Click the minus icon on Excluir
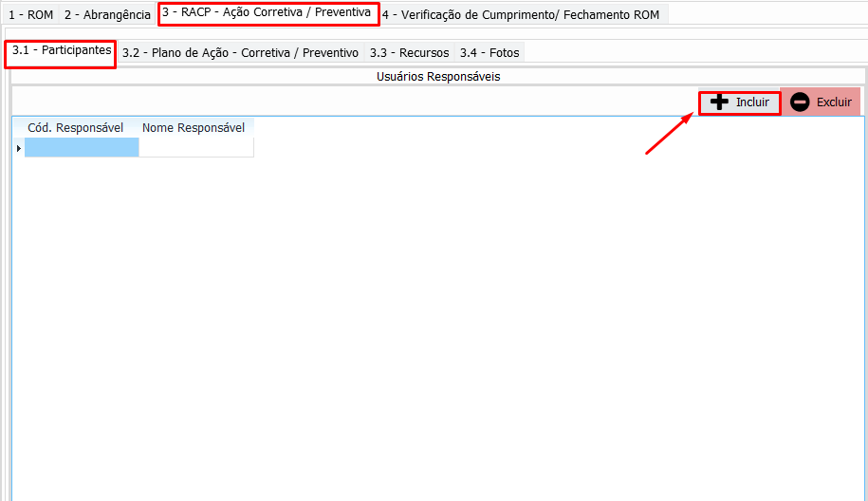868x501 pixels. [800, 102]
